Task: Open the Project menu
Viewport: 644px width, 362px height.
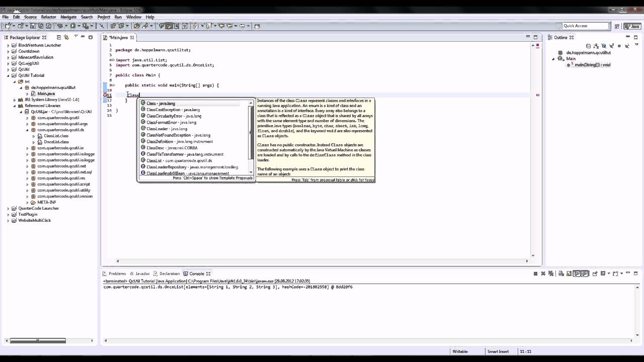Action: 104,17
